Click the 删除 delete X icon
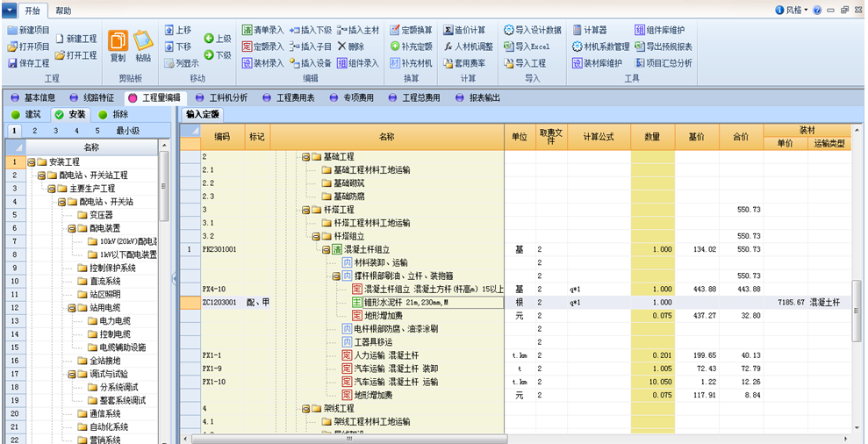The image size is (868, 444). click(341, 47)
